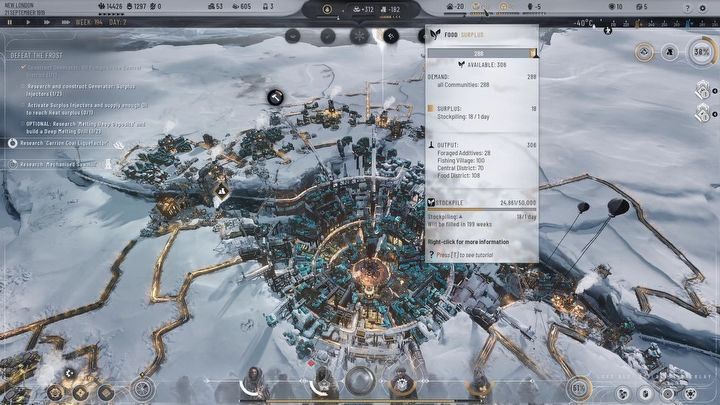720x405 pixels.
Task: Click the food bar showing 288
Action: [x=481, y=54]
